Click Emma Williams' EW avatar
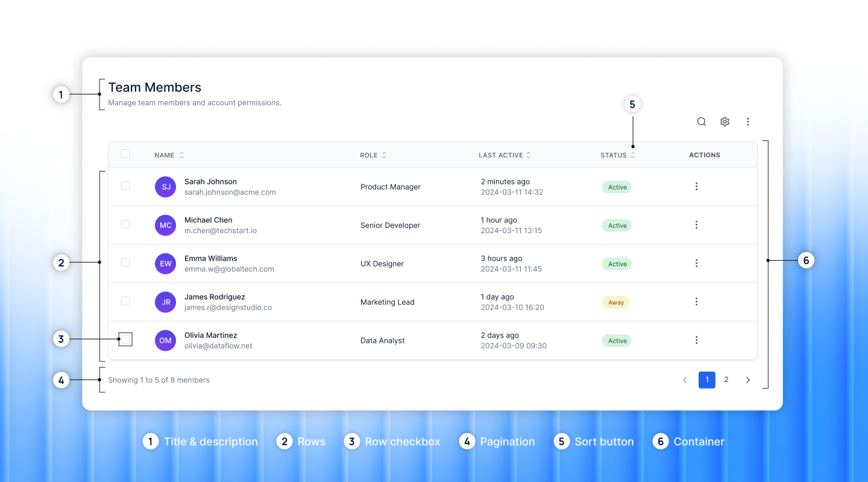Image resolution: width=868 pixels, height=482 pixels. (x=165, y=263)
